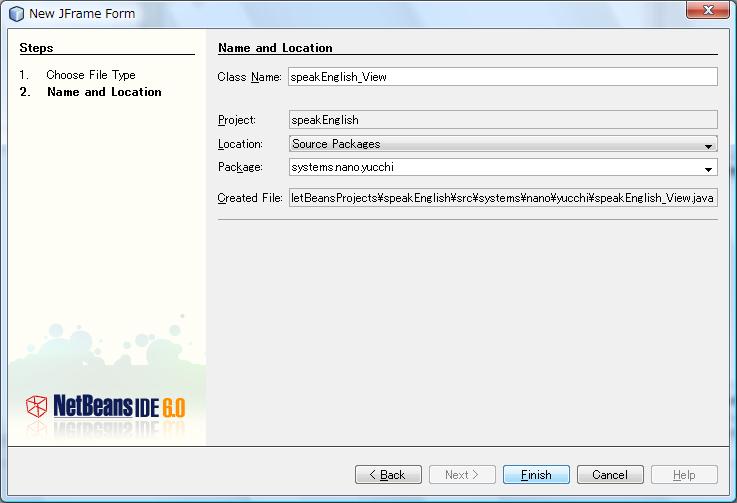Click the Class Name label
Viewport: 737px width, 503px height.
pyautogui.click(x=249, y=77)
